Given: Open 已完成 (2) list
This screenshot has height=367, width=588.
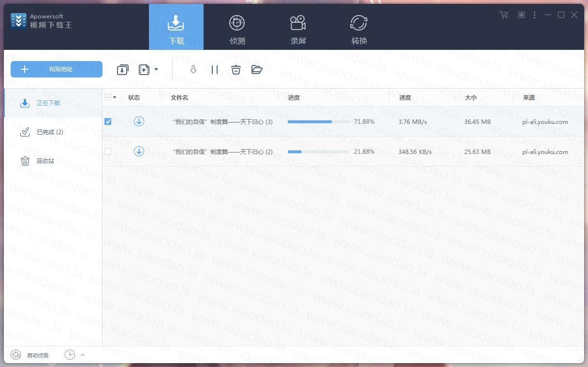Looking at the screenshot, I should tap(53, 132).
